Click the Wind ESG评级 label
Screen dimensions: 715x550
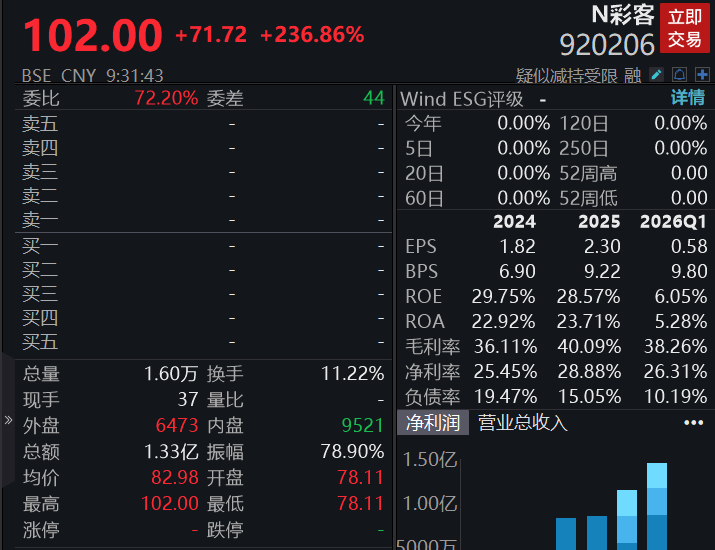(461, 99)
